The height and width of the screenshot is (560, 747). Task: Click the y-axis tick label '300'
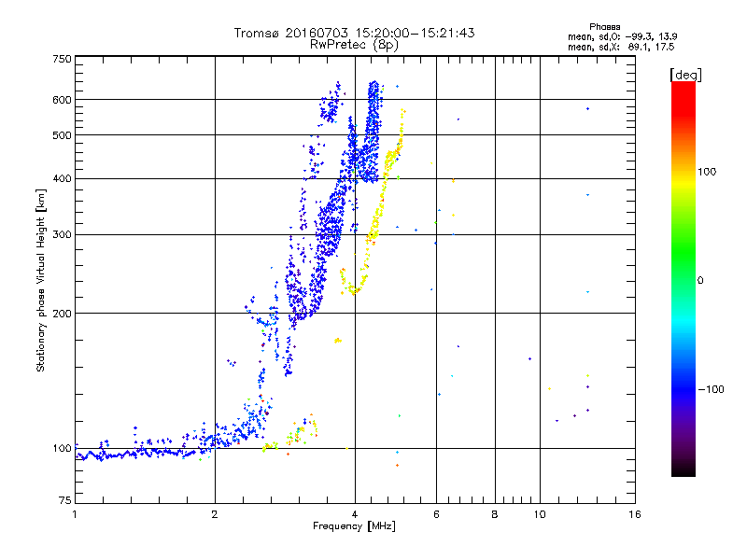click(x=62, y=235)
